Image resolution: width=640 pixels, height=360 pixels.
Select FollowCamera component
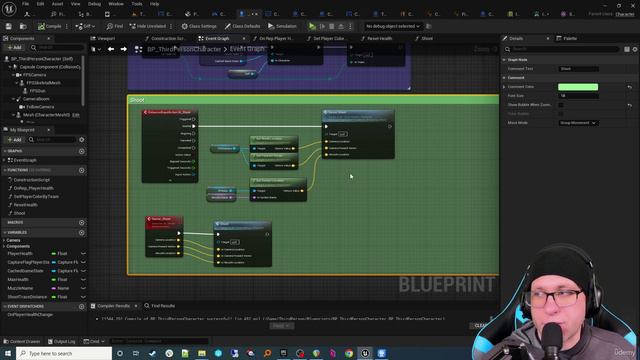pyautogui.click(x=39, y=107)
